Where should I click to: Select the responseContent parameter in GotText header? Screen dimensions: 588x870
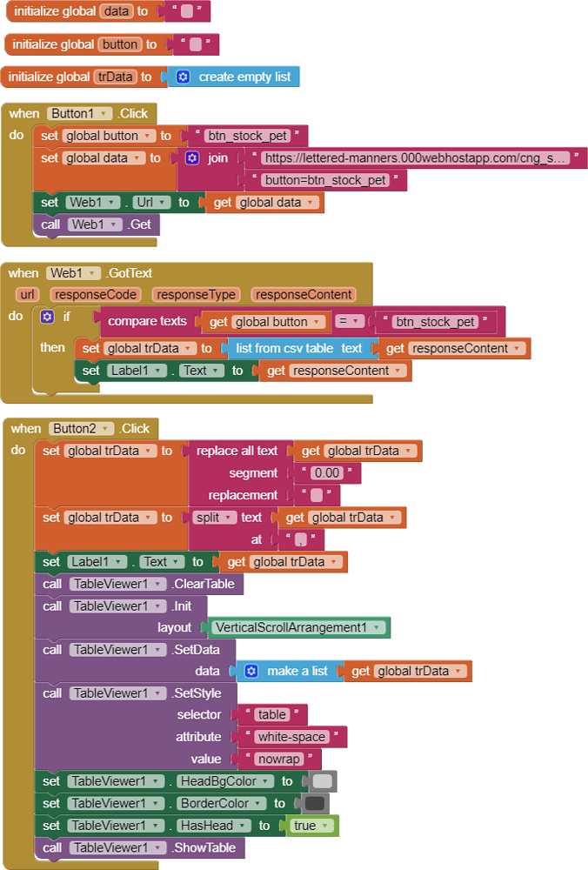pos(304,295)
